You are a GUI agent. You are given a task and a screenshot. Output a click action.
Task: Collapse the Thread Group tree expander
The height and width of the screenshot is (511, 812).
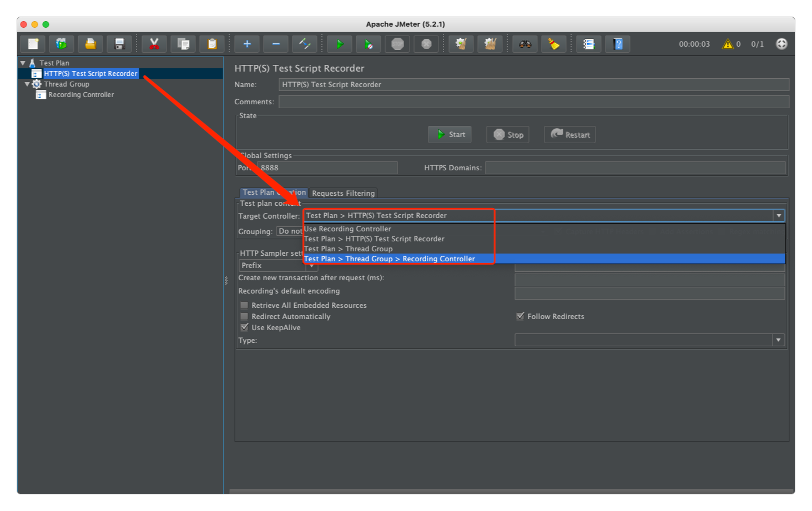pos(27,84)
